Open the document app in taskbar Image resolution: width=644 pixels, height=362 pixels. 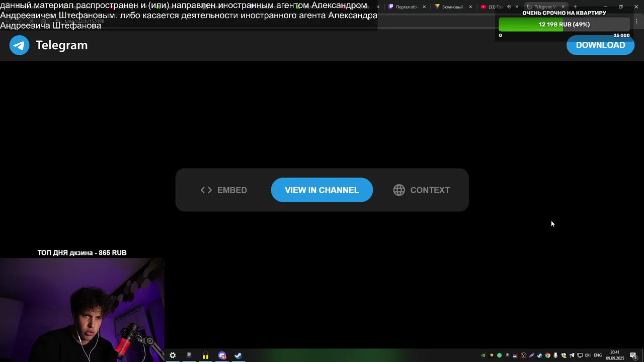pyautogui.click(x=189, y=355)
